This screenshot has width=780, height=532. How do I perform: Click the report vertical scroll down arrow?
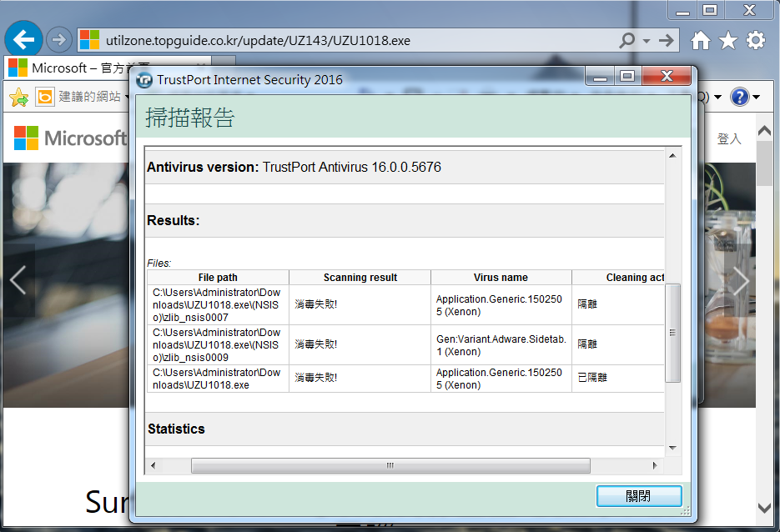pyautogui.click(x=672, y=448)
